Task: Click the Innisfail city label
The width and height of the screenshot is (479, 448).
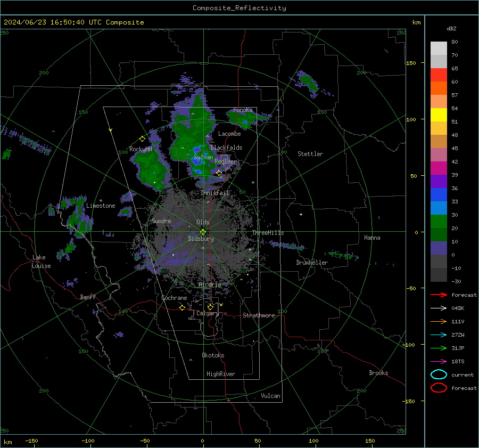Action: [215, 193]
